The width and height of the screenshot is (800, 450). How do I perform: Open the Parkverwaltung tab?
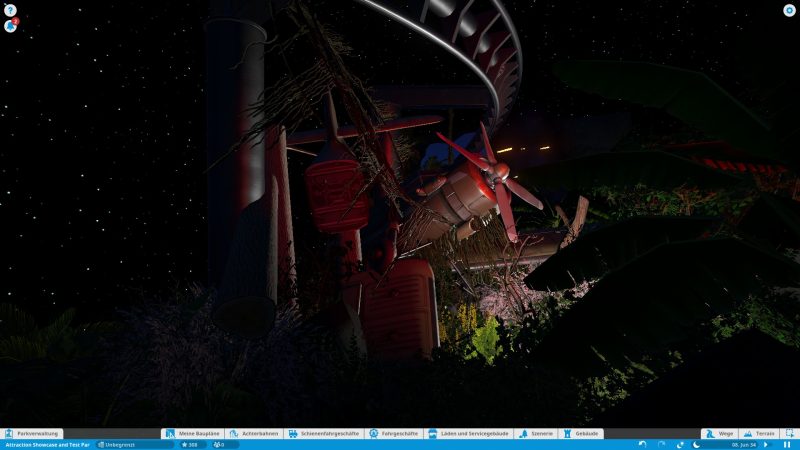click(33, 434)
